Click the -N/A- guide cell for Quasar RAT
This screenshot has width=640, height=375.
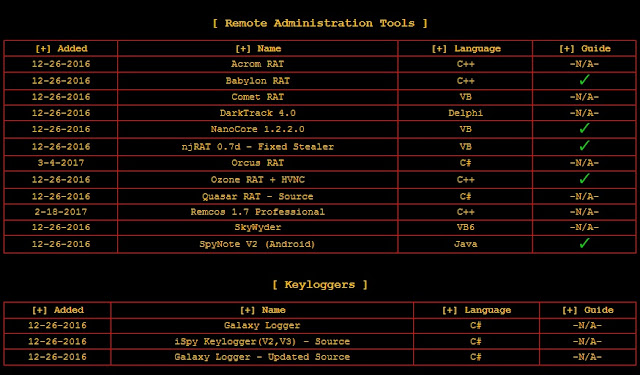pos(584,196)
